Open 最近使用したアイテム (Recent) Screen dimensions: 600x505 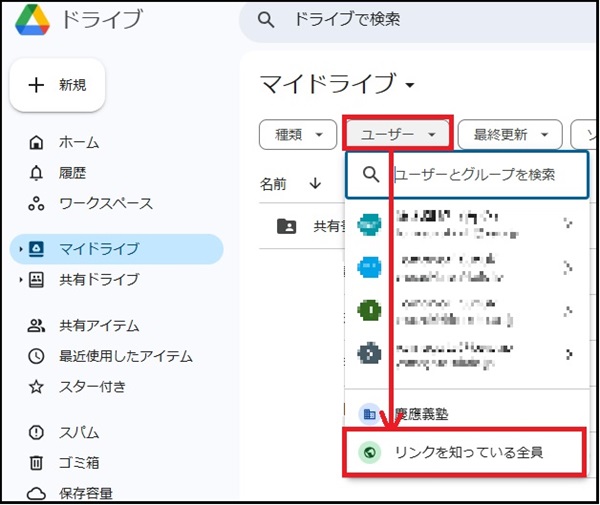124,355
